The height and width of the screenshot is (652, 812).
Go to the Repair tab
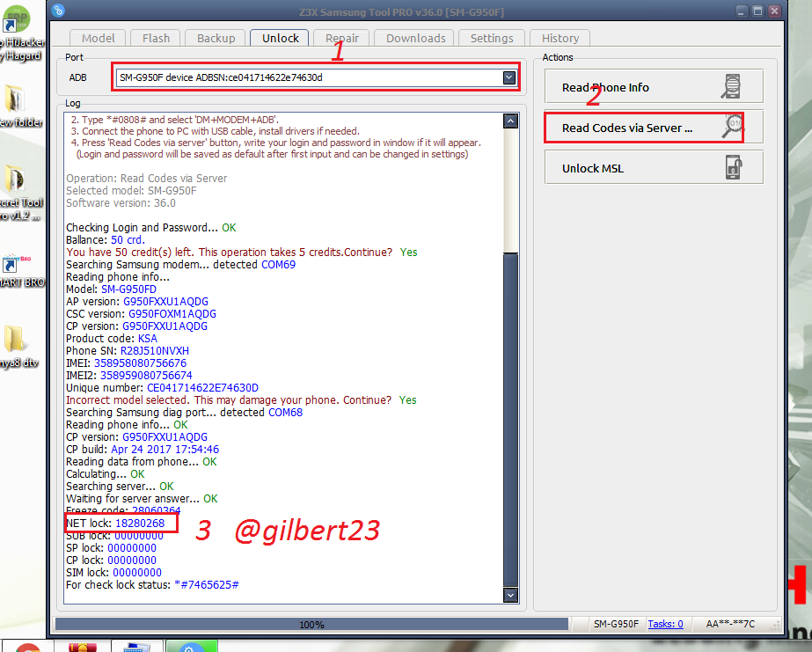(x=342, y=39)
